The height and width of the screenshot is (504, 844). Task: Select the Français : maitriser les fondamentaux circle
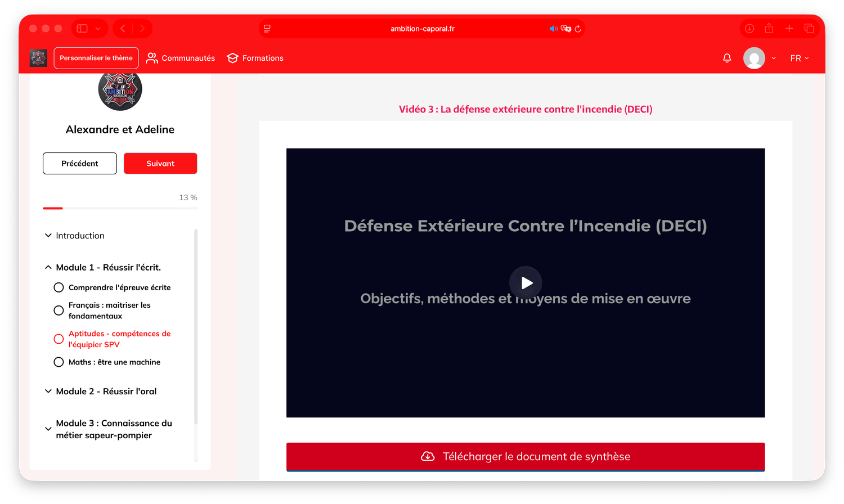coord(59,310)
